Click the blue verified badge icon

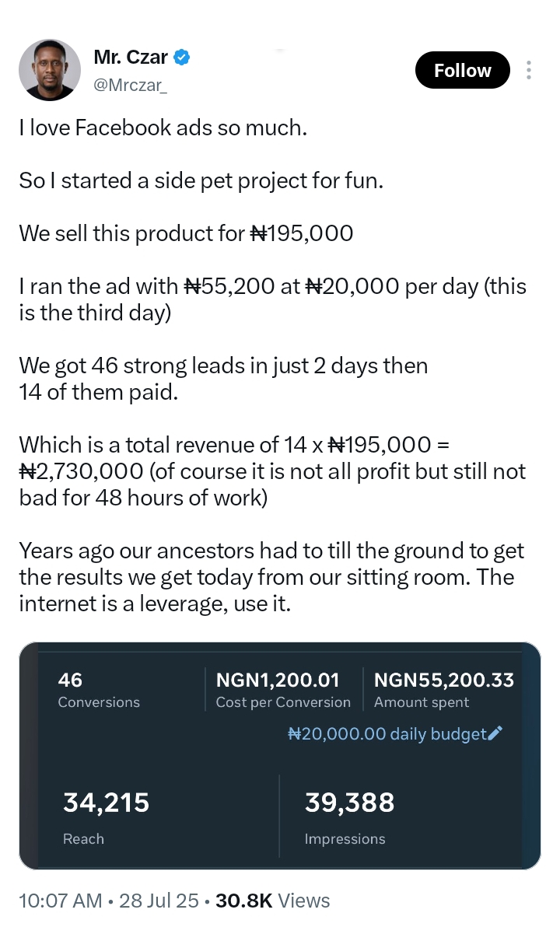click(x=181, y=58)
